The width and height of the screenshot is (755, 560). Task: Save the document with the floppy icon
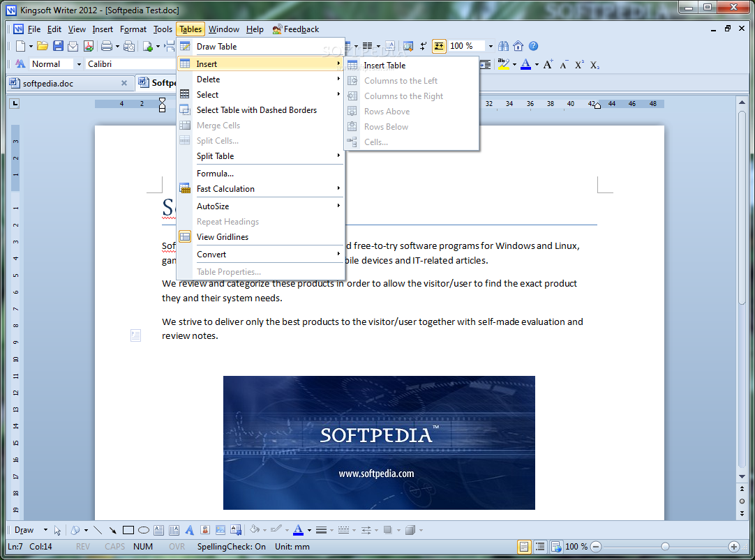(58, 46)
